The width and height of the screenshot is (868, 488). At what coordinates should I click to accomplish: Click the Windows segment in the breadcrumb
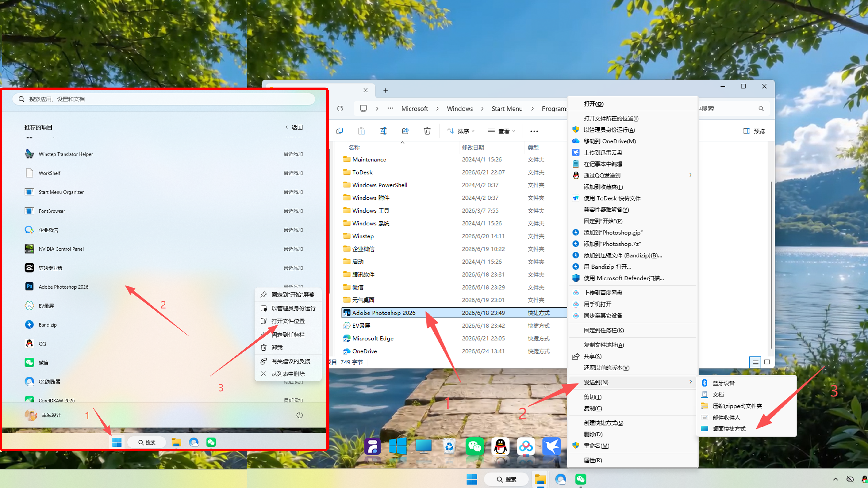pos(460,108)
